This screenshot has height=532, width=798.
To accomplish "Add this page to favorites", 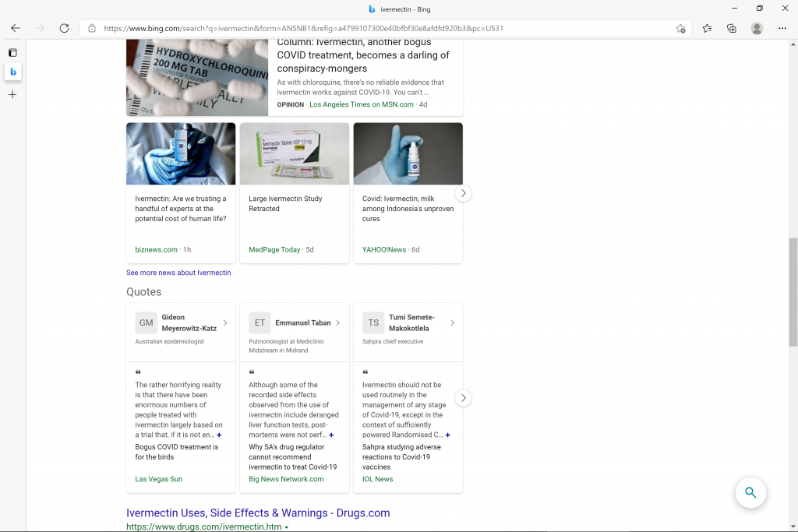I will 681,29.
